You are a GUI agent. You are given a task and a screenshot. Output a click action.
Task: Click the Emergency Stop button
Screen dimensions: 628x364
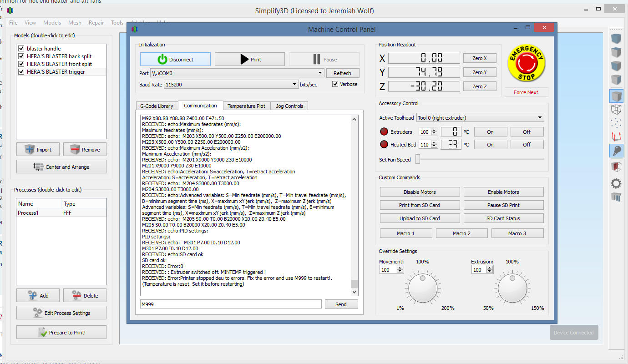coord(526,63)
